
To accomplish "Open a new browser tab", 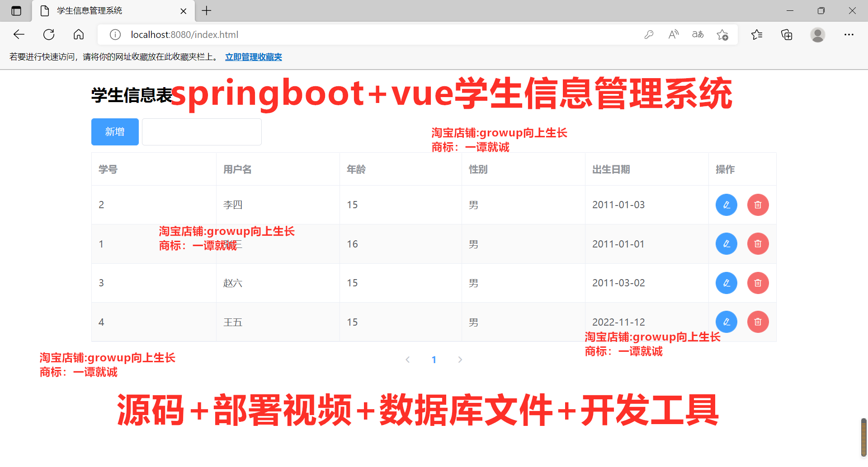I will (207, 11).
